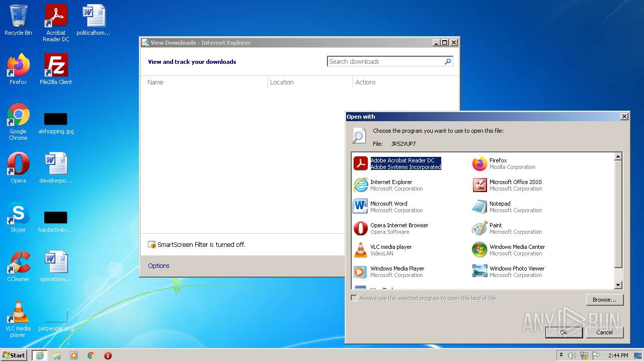Select hardactivity... file on desktop
Screen dimensions: 644x362
click(x=56, y=222)
